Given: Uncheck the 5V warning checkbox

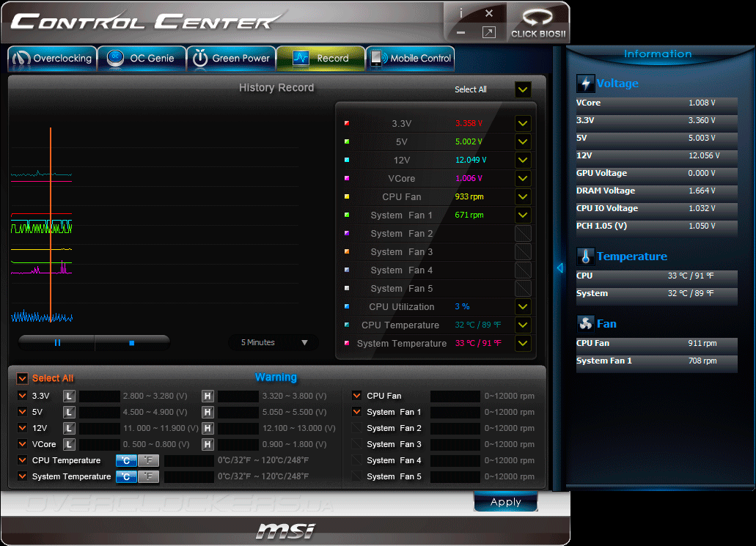Looking at the screenshot, I should click(x=22, y=412).
